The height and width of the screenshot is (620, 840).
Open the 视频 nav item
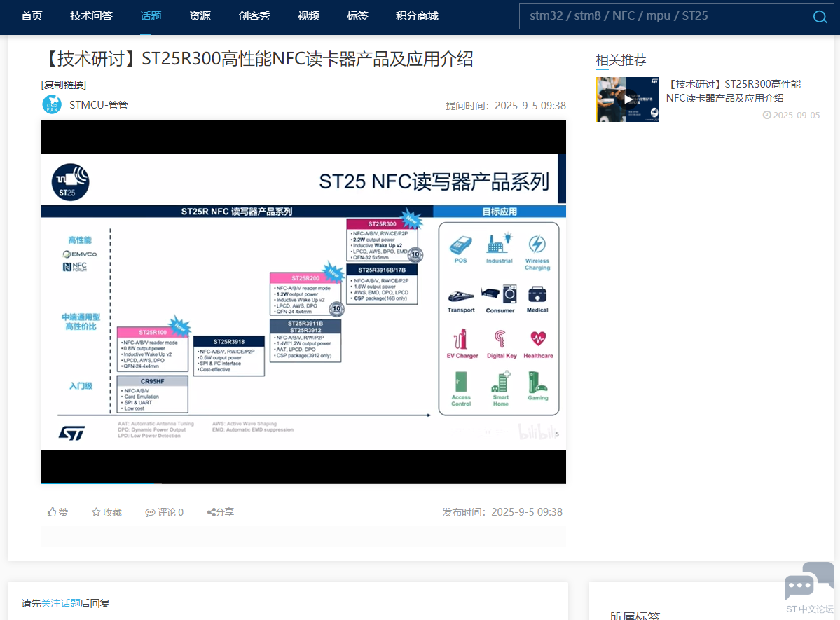tap(308, 16)
